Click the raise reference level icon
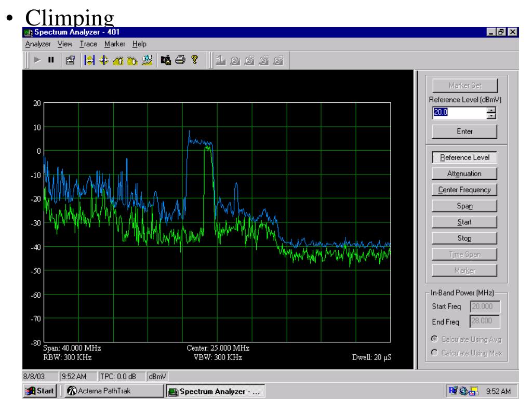 tap(118, 60)
